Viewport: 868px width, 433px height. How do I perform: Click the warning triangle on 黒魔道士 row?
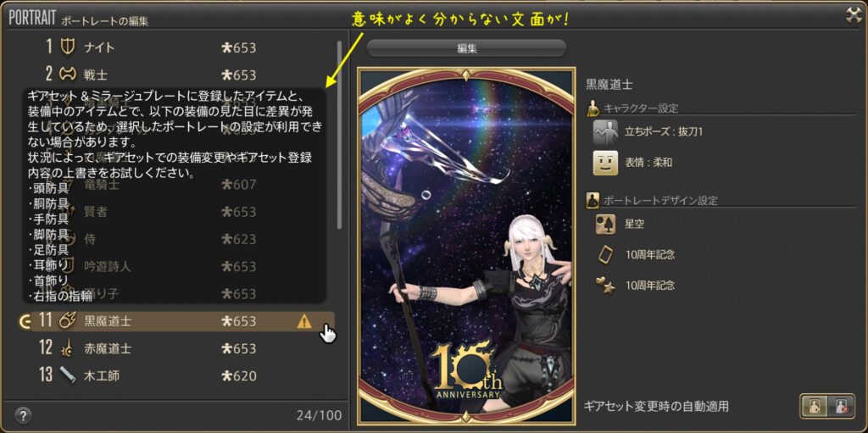click(304, 321)
